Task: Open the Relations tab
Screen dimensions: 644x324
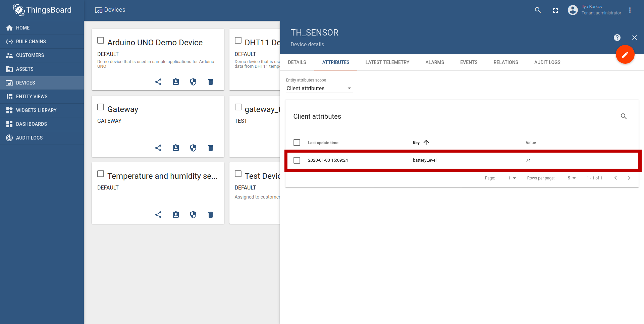Action: pos(506,62)
